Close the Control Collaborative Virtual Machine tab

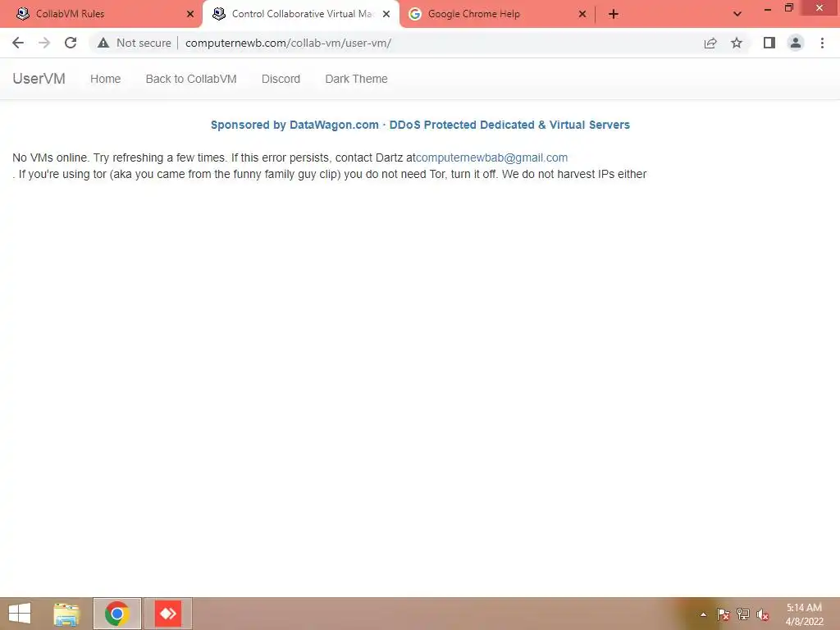386,14
